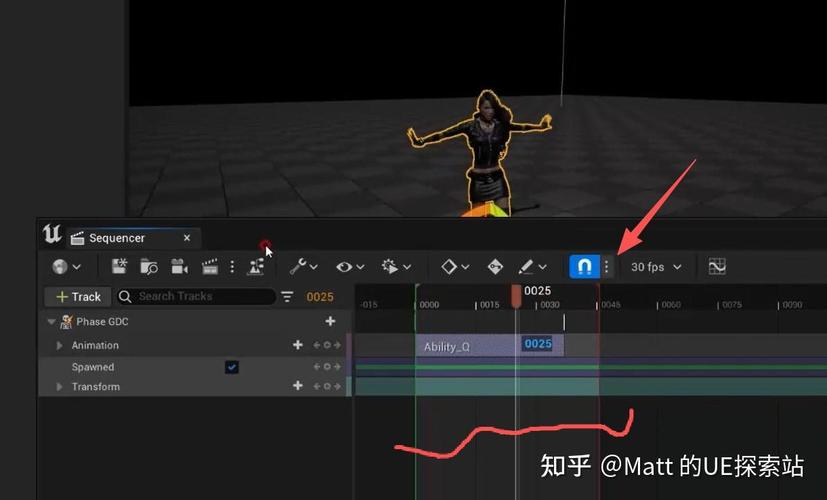Click the render movie clapperboard icon
This screenshot has height=500, width=827.
click(x=210, y=266)
